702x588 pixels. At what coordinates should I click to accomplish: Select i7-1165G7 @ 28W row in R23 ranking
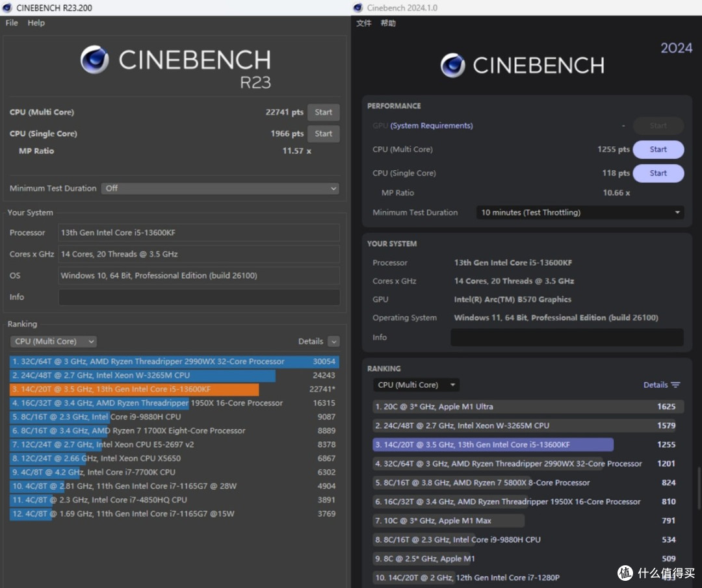pos(174,487)
